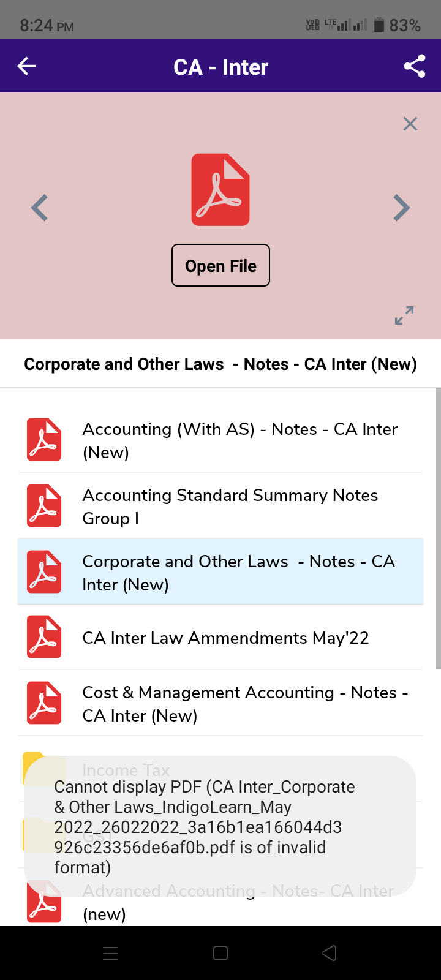
Task: Open Accounting (With AS) Notes PDF
Action: click(240, 440)
